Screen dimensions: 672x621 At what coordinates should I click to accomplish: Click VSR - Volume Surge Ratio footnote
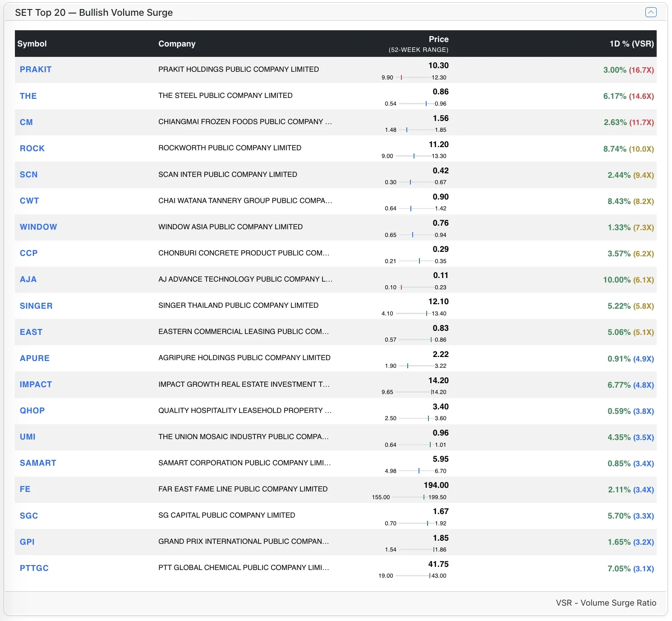(606, 603)
